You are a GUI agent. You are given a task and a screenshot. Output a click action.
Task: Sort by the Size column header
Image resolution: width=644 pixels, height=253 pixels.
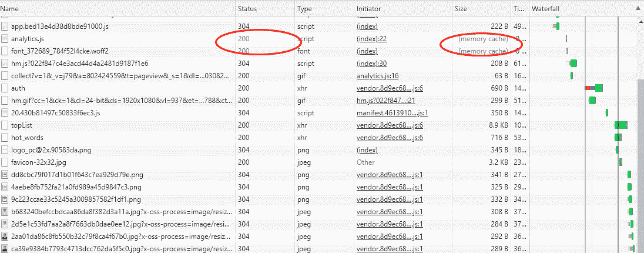[x=482, y=8]
